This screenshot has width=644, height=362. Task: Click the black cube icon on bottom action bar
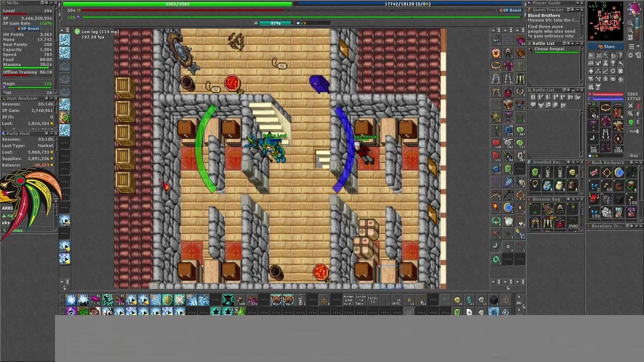click(494, 300)
